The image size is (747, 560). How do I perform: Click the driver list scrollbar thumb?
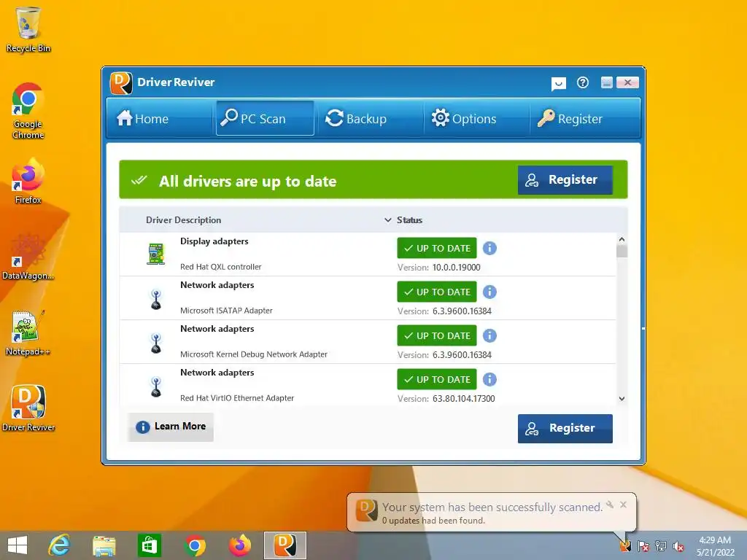622,251
